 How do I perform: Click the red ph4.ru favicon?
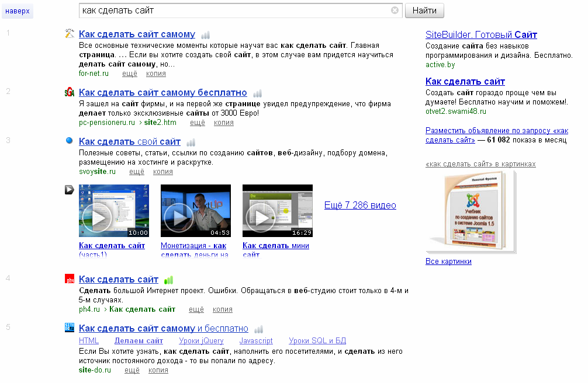[70, 279]
